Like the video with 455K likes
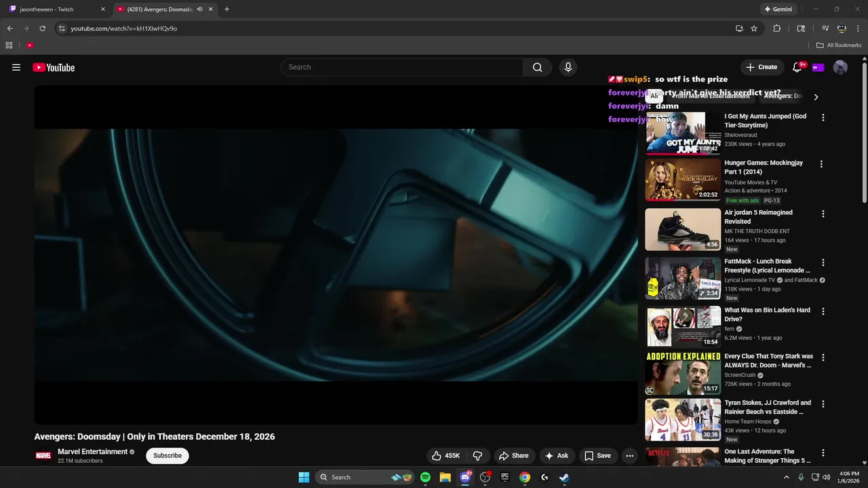This screenshot has height=488, width=868. [x=446, y=455]
